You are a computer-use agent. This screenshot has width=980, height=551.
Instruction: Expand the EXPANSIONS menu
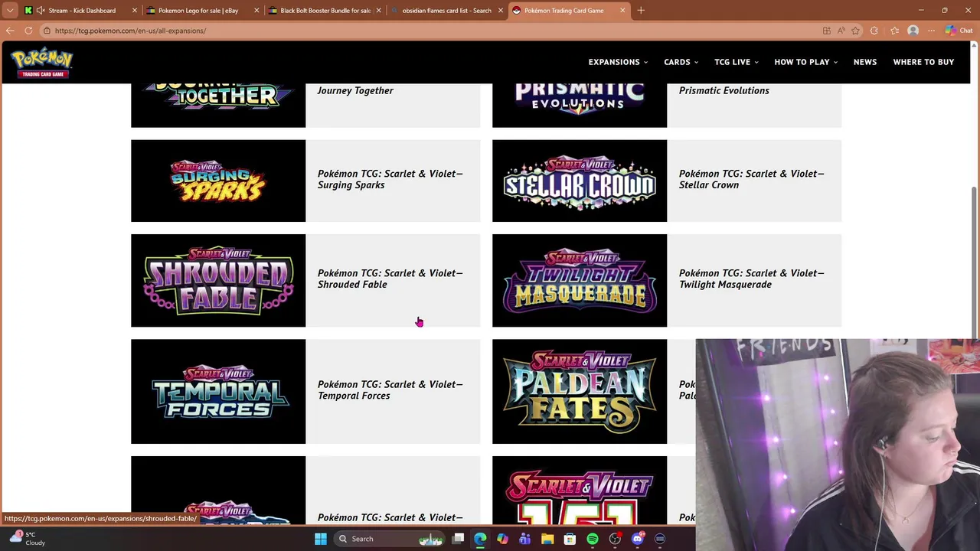click(618, 62)
